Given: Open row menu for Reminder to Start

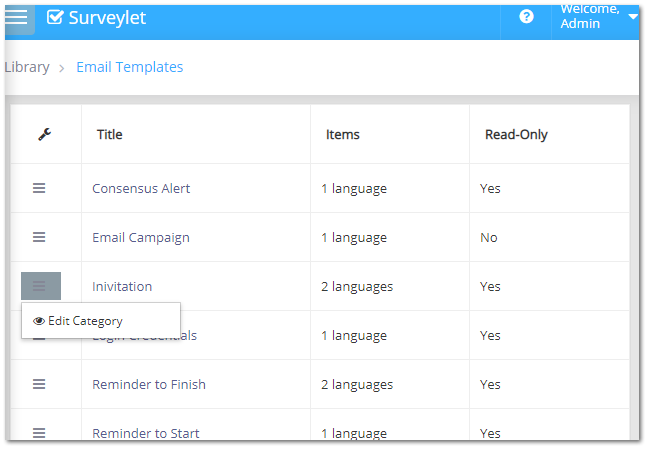Looking at the screenshot, I should pos(39,433).
